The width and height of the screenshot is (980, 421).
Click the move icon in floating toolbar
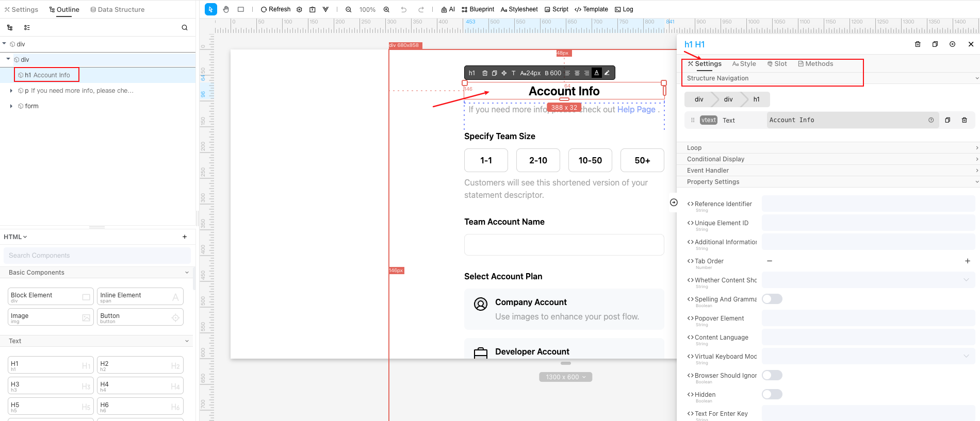click(x=504, y=73)
